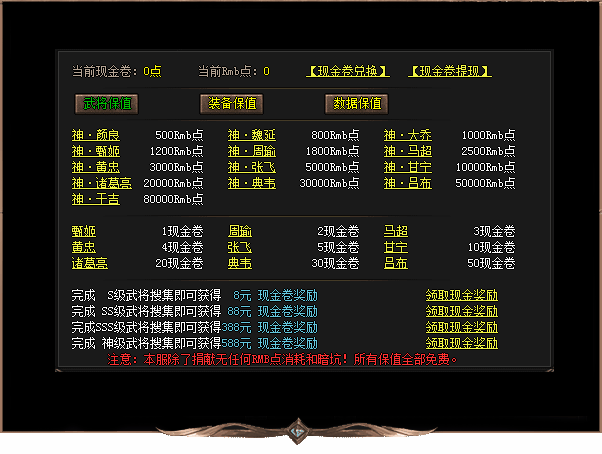Click 张飞 for 5现金卷
Viewport: 602px width, 454px height.
[x=240, y=247]
